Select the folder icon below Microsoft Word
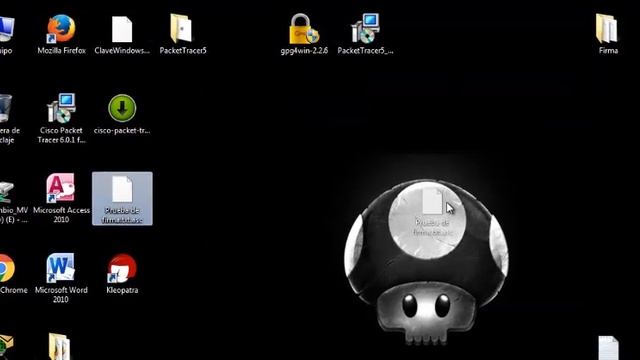Image resolution: width=640 pixels, height=360 pixels. pyautogui.click(x=60, y=347)
